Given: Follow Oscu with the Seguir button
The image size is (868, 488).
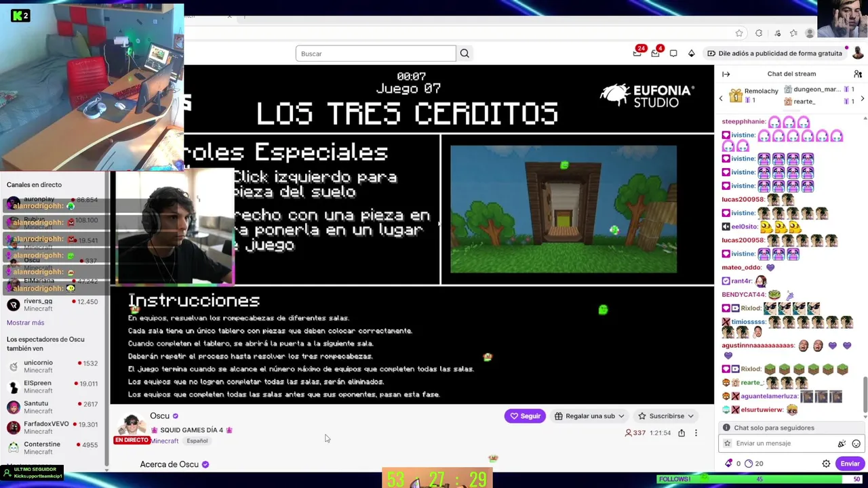Looking at the screenshot, I should point(525,416).
